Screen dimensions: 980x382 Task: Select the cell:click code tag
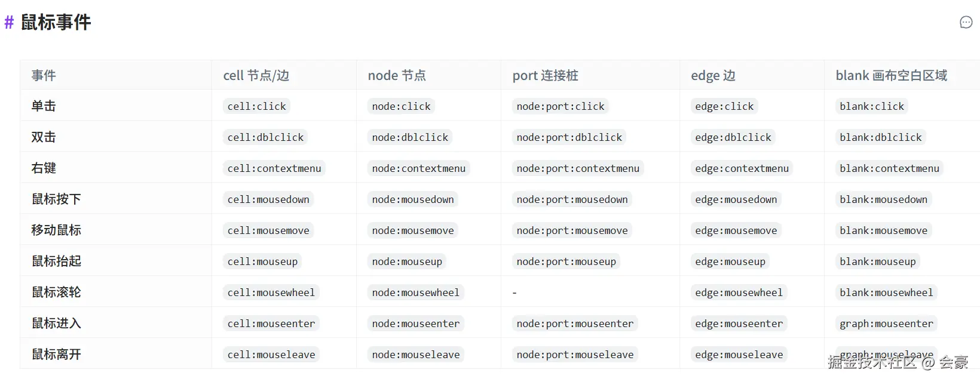pos(257,106)
